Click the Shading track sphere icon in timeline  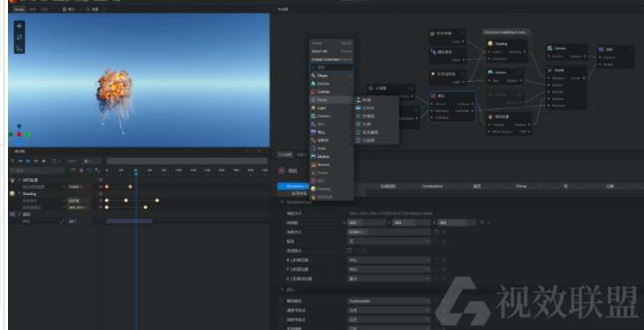(x=12, y=193)
